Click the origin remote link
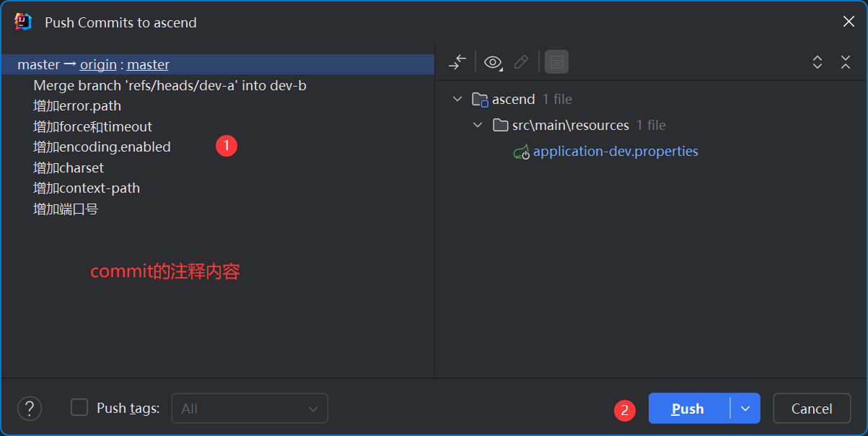 point(98,64)
